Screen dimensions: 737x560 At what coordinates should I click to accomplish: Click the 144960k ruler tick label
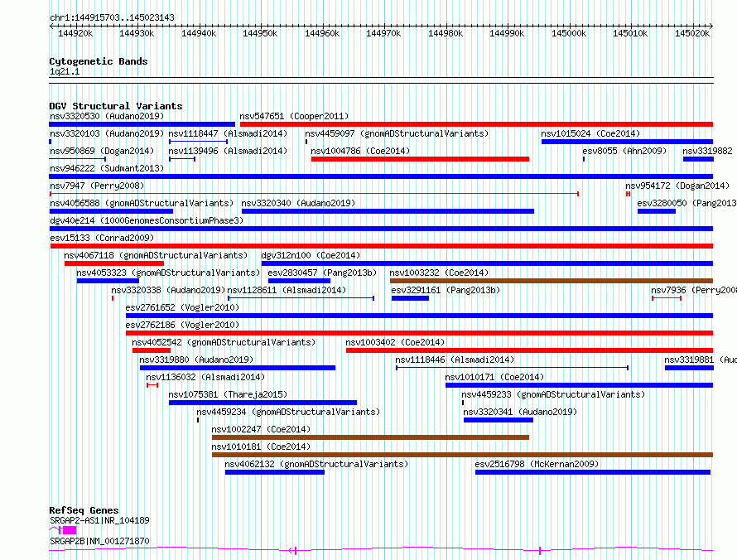click(322, 33)
